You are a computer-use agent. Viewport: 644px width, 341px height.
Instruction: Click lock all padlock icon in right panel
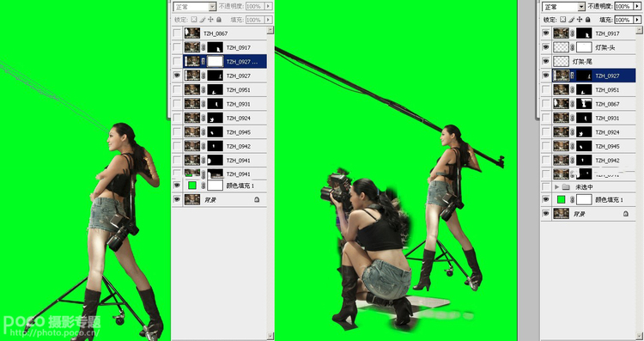587,19
